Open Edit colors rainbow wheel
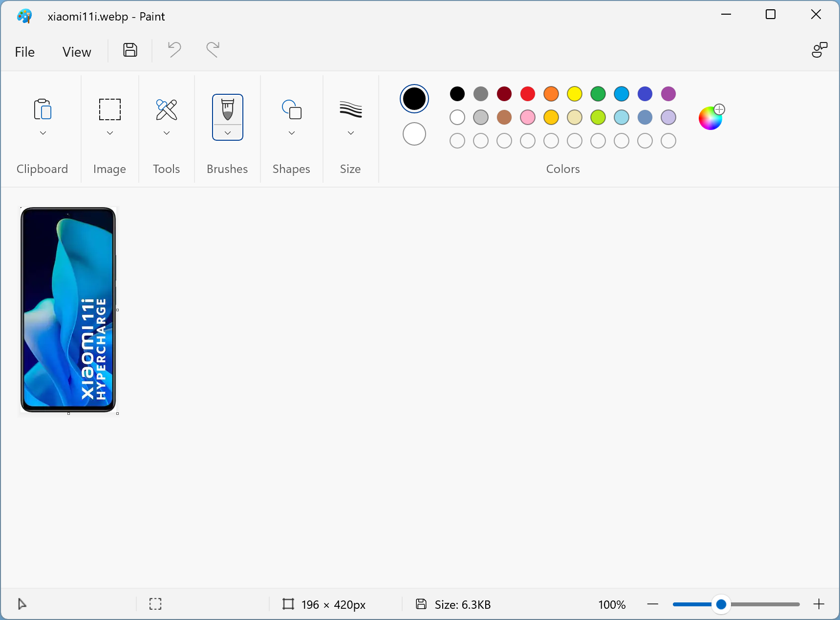The height and width of the screenshot is (620, 840). click(x=711, y=117)
